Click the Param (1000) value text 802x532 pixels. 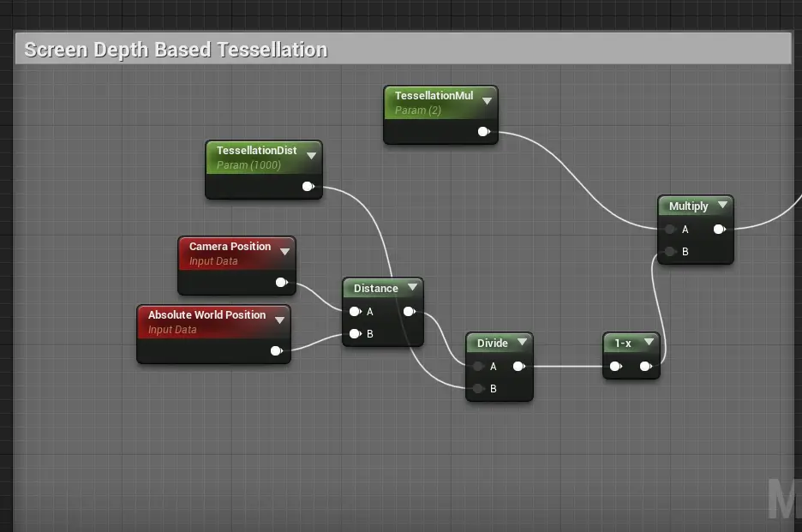pyautogui.click(x=248, y=165)
